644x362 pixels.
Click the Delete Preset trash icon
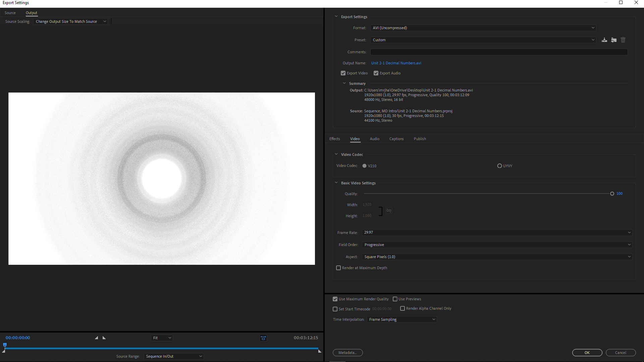pos(623,40)
